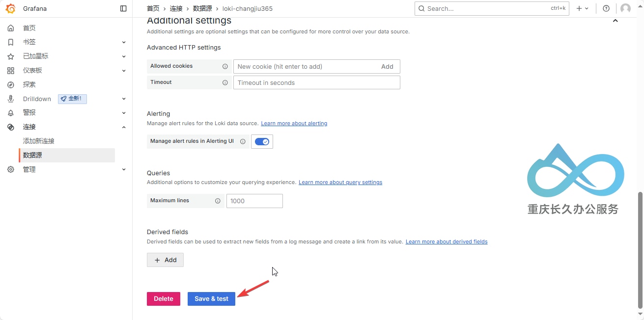Image resolution: width=644 pixels, height=320 pixels.
Task: Focus the Timeout in seconds field
Action: tap(317, 82)
